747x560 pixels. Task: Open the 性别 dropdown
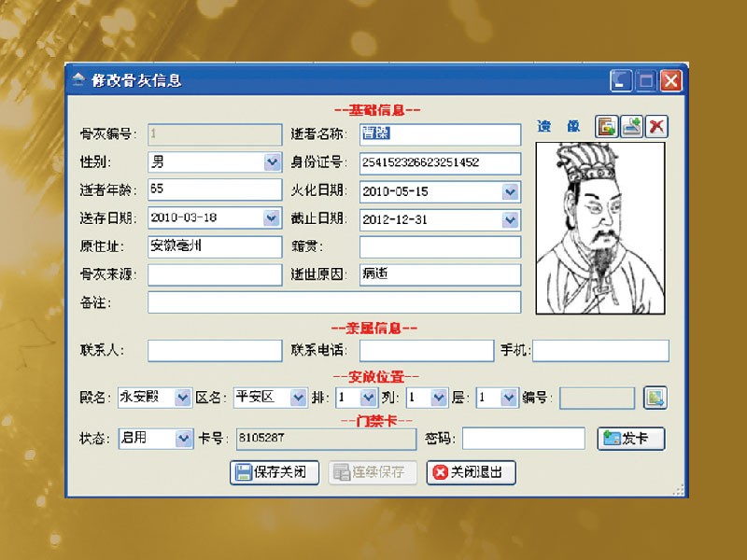point(272,161)
